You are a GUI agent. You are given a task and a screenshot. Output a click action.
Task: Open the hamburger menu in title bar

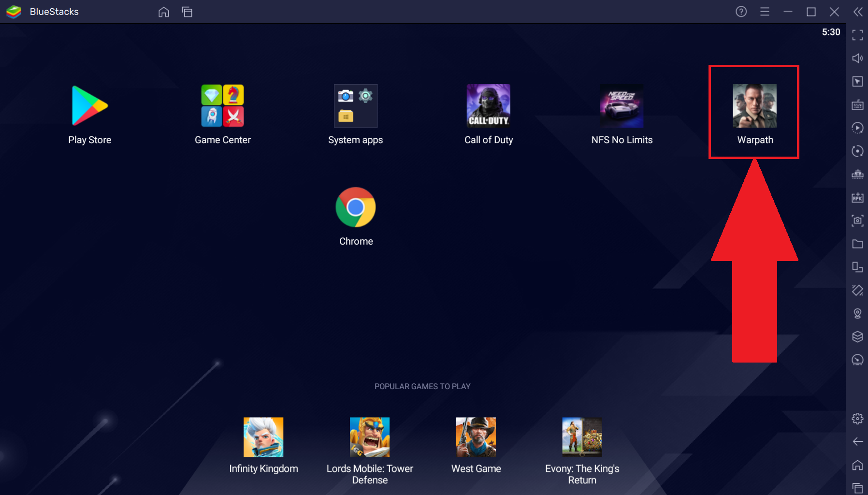(x=765, y=12)
